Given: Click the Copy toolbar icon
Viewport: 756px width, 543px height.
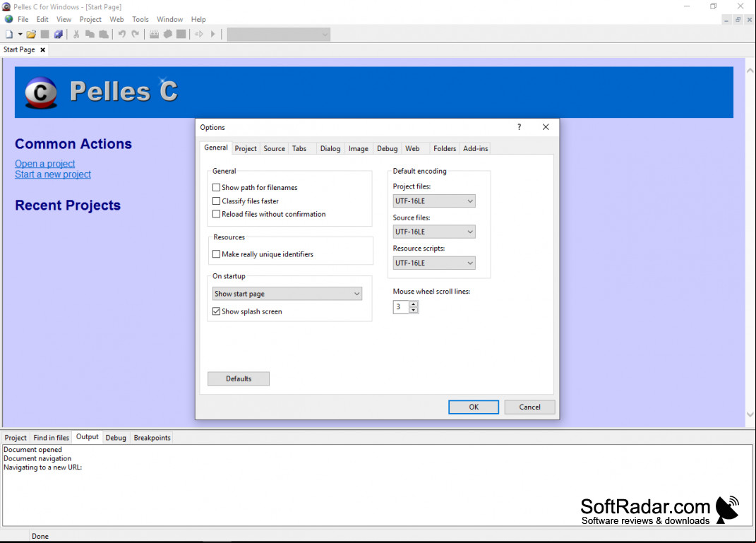Looking at the screenshot, I should (x=90, y=34).
